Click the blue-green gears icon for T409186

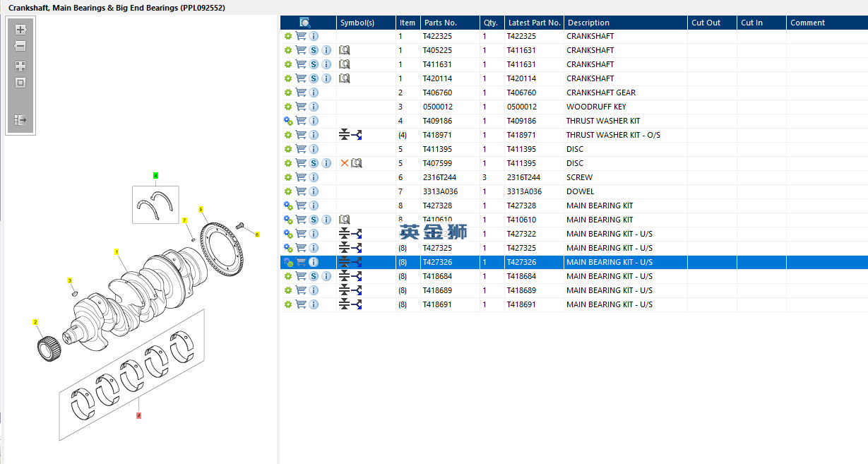tap(288, 121)
